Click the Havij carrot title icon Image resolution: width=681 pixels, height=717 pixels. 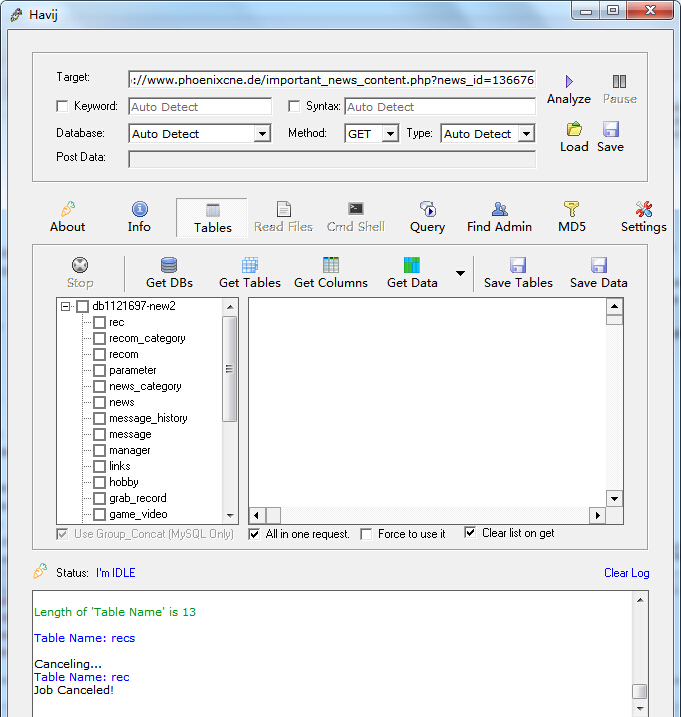tap(16, 15)
